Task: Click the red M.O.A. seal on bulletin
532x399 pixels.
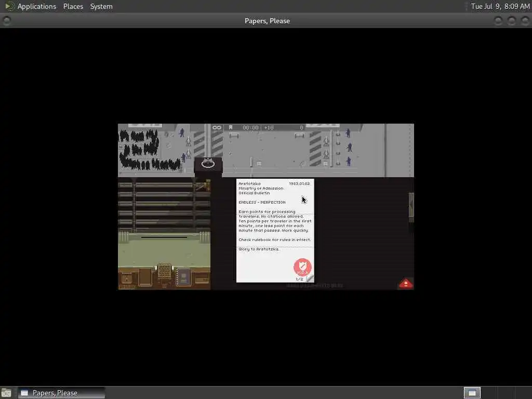Action: [x=302, y=267]
